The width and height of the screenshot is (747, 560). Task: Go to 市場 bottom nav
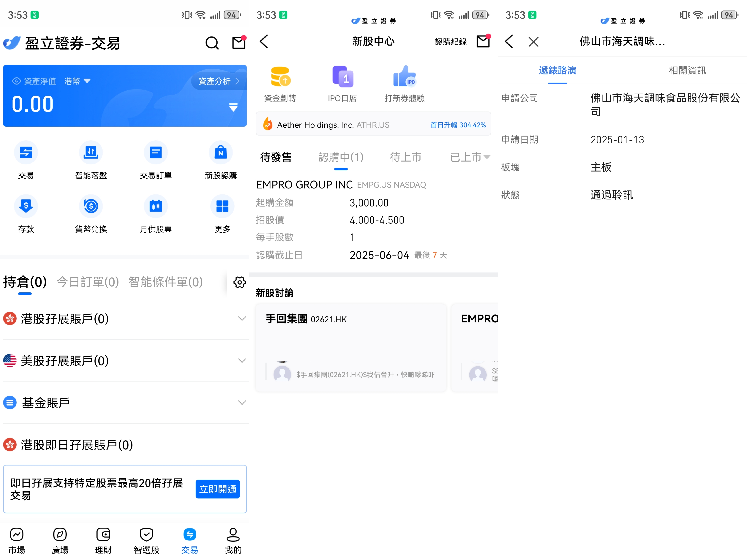pos(17,541)
